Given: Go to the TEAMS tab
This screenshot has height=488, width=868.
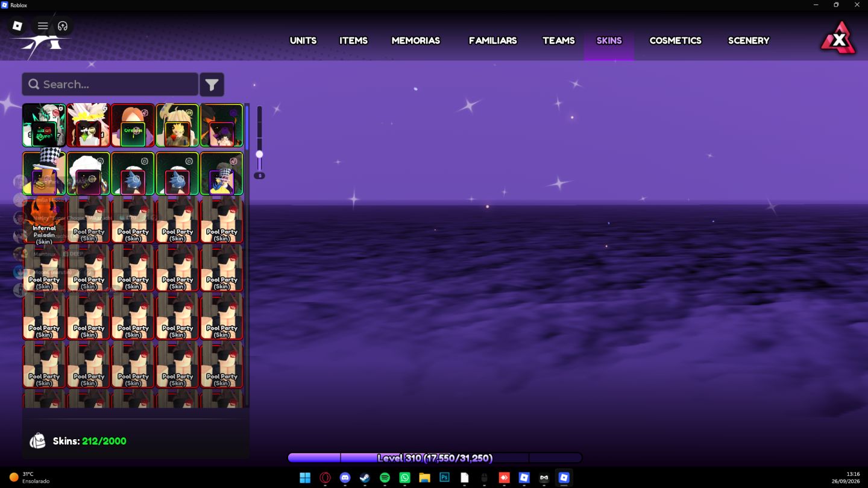Looking at the screenshot, I should coord(559,40).
